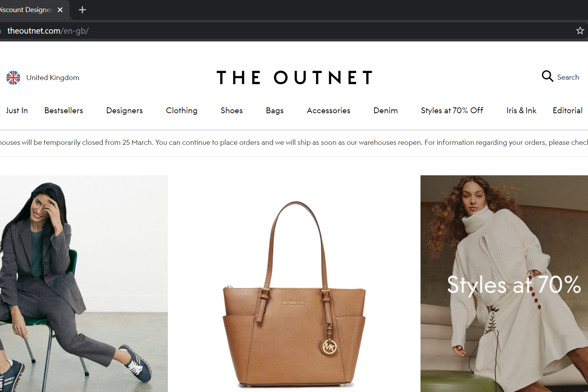Open a new browser tab
This screenshot has width=588, height=392.
[82, 10]
